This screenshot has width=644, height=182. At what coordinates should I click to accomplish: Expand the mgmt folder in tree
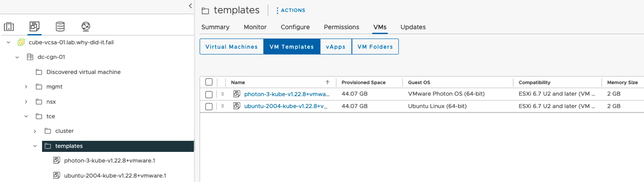click(x=26, y=87)
